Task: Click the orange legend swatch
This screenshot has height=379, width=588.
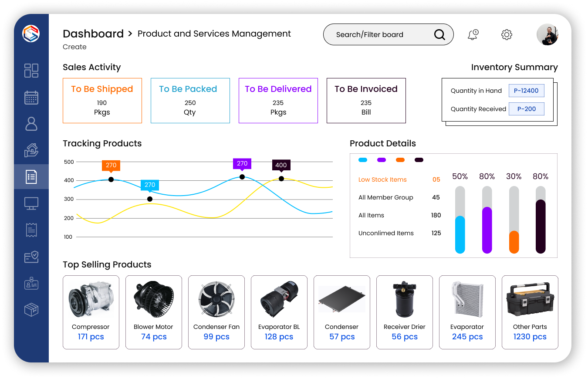Action: (x=400, y=160)
